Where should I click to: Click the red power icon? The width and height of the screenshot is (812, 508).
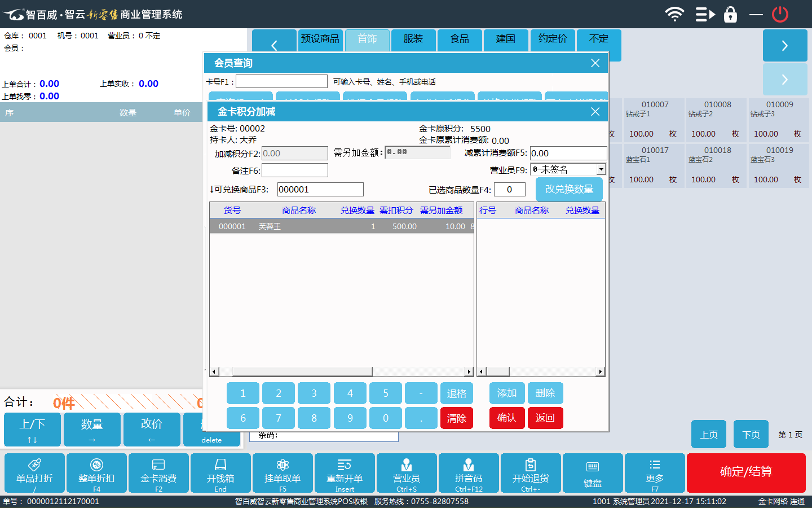coord(780,14)
